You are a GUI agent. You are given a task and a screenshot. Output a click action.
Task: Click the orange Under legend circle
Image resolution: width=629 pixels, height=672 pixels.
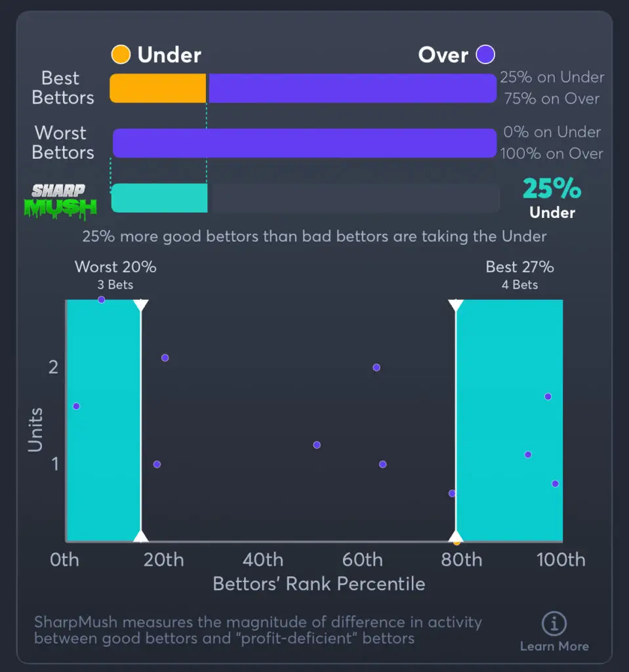pos(121,55)
